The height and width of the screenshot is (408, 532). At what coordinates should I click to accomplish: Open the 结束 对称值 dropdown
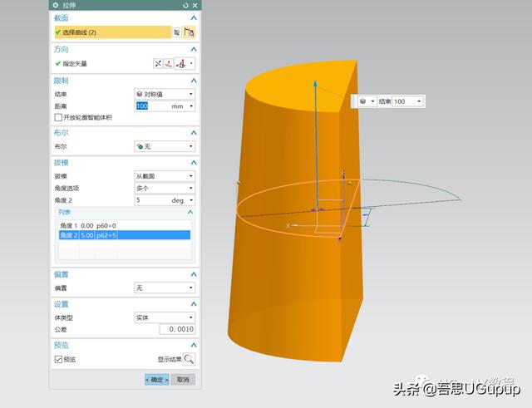165,94
